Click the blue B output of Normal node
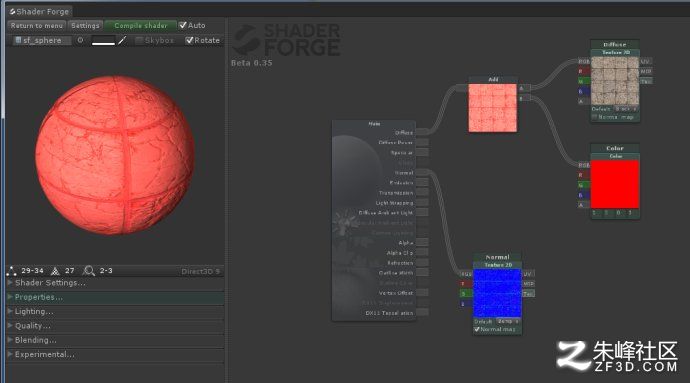The width and height of the screenshot is (690, 383). click(466, 304)
